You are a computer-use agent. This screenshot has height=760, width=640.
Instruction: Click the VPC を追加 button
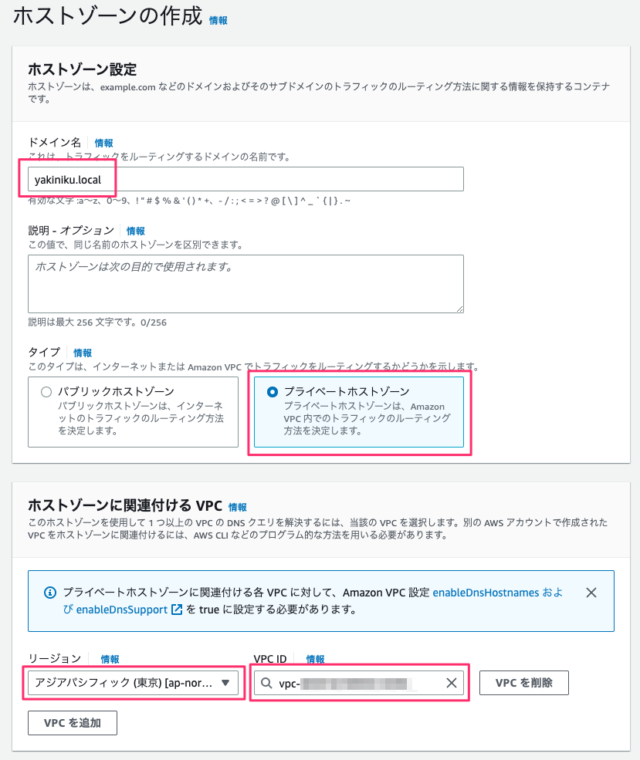tap(72, 723)
